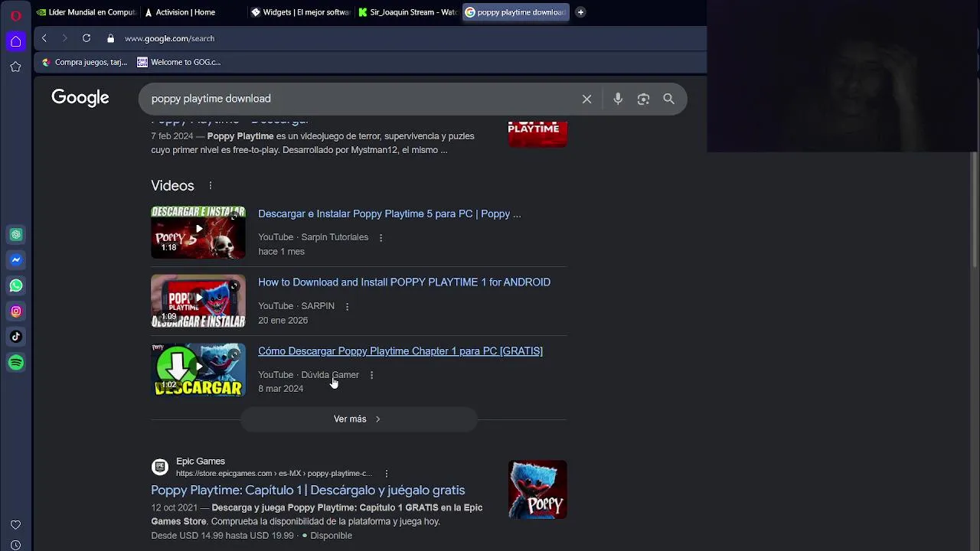
Task: Reload the current page
Action: pyautogui.click(x=87, y=38)
